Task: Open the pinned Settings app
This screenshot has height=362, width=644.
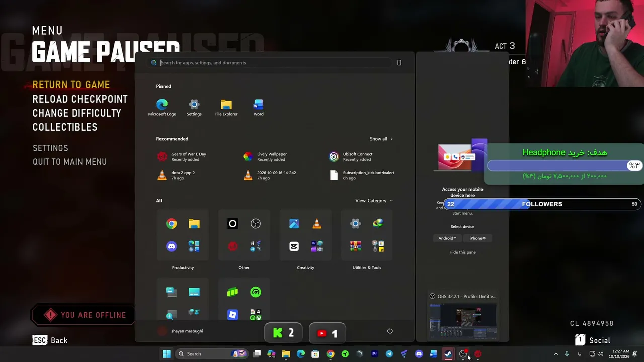Action: 194,107
